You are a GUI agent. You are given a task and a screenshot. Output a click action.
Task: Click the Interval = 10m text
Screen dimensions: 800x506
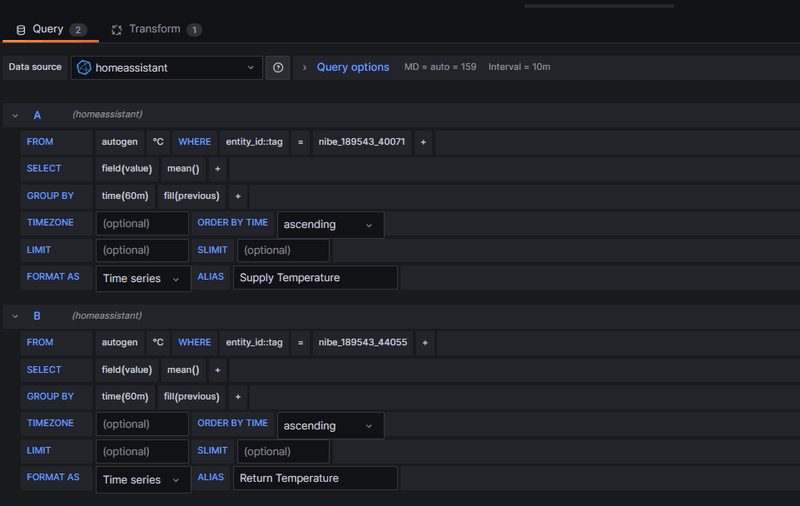click(519, 67)
